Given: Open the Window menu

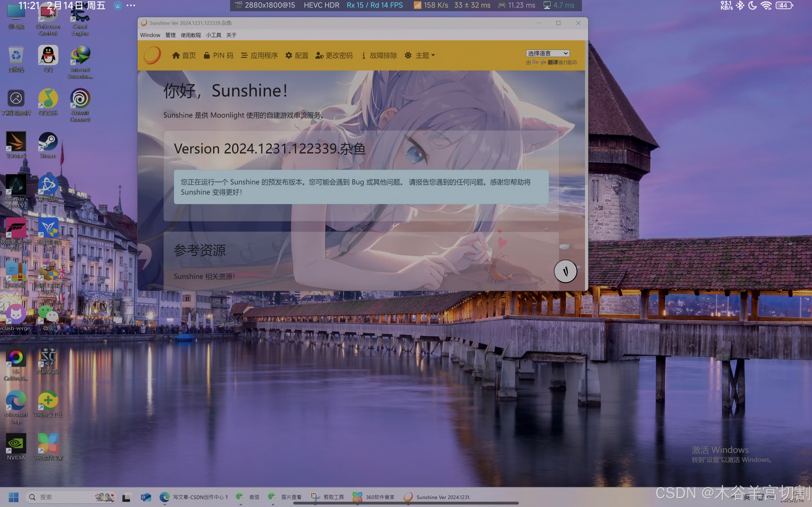Looking at the screenshot, I should click(x=150, y=35).
